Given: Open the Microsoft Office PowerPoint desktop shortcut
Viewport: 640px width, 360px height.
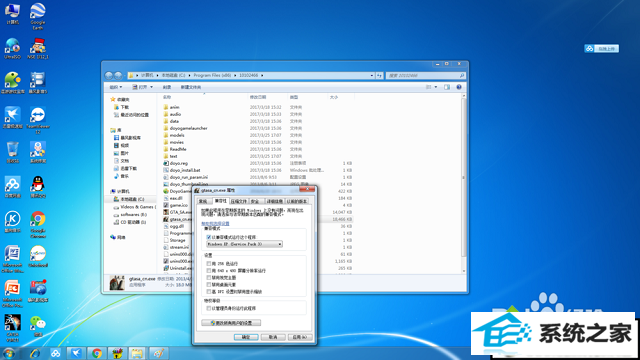Looking at the screenshot, I should (12, 293).
